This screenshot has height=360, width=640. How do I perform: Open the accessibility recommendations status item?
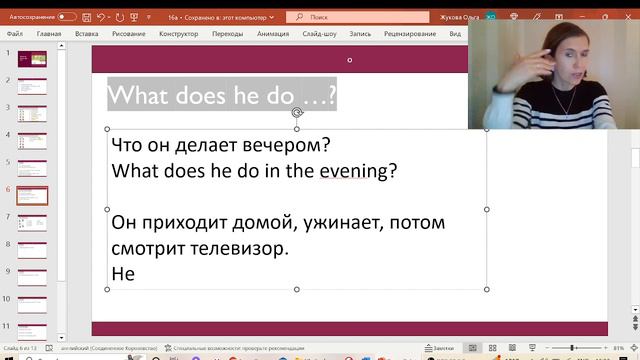tap(235, 348)
